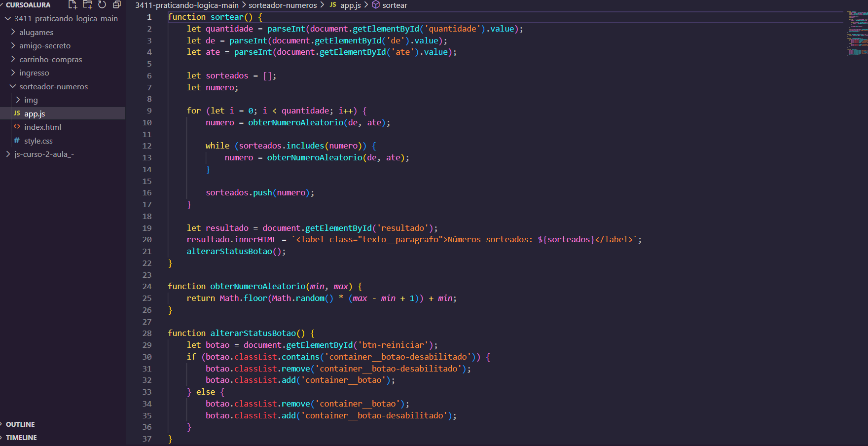This screenshot has height=446, width=868.
Task: Click 'sorteados.push(numero);' statement
Action: pos(260,192)
